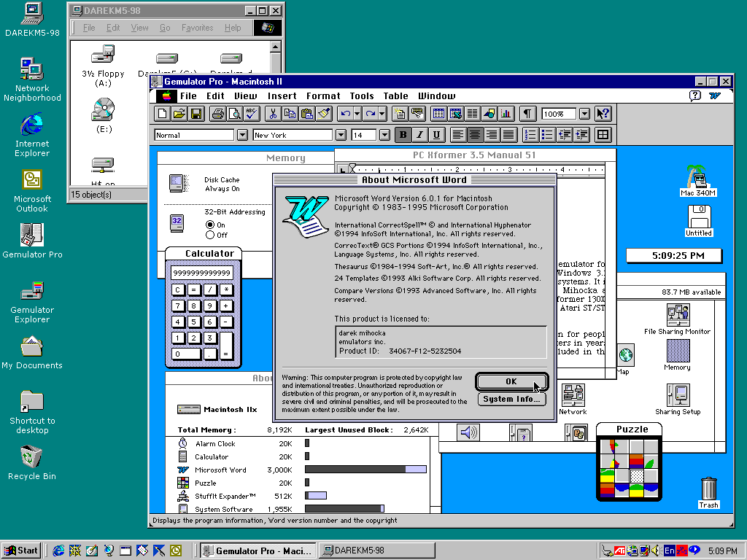
Task: Click the dotted tile in the Puzzle
Action: (637, 475)
